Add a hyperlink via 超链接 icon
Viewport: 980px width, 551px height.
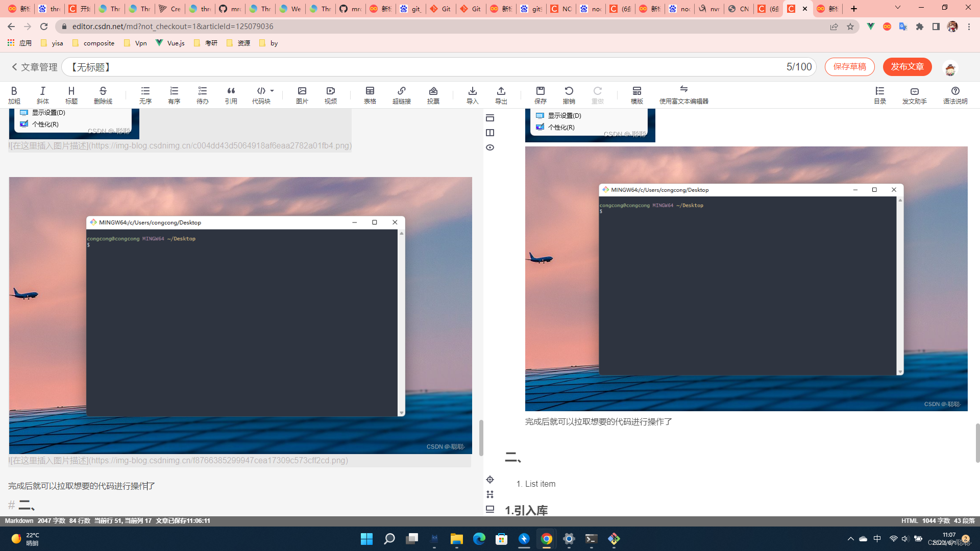coord(401,95)
